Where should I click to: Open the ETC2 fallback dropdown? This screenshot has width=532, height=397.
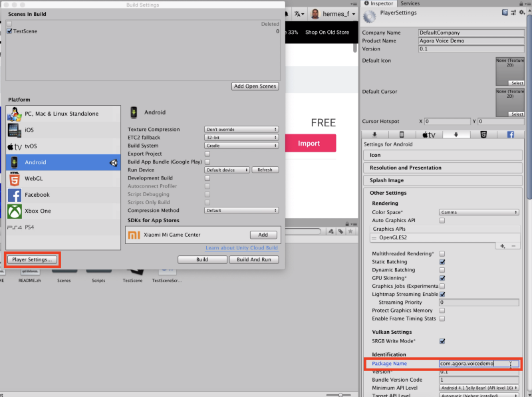[241, 138]
